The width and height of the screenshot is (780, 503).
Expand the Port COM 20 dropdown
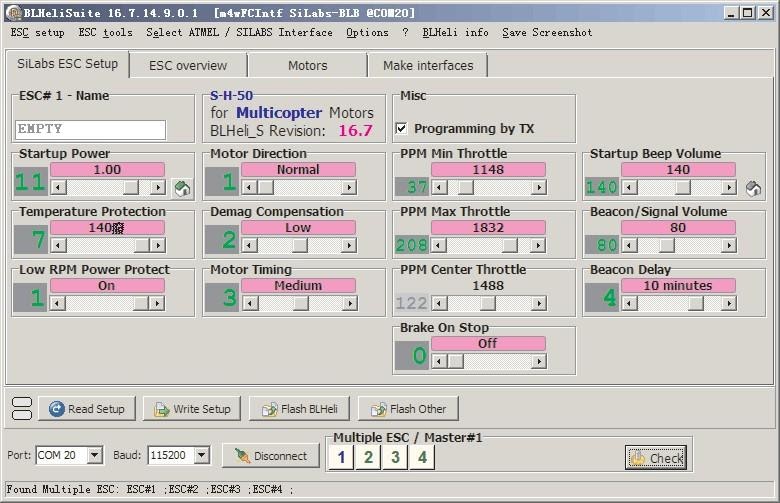pyautogui.click(x=95, y=455)
